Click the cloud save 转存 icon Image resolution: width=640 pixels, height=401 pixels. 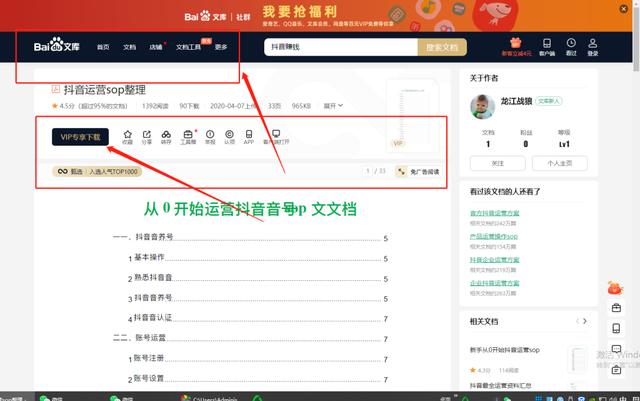click(166, 137)
